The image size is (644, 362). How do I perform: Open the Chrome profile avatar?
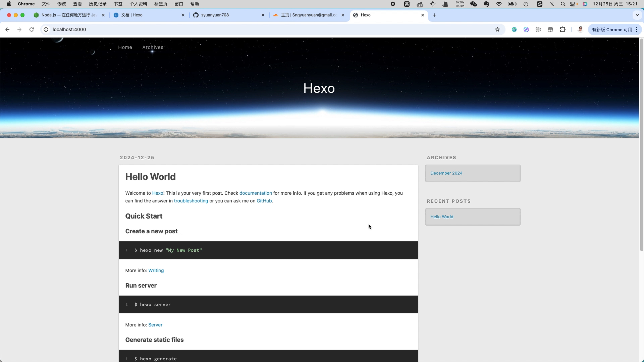coord(580,29)
